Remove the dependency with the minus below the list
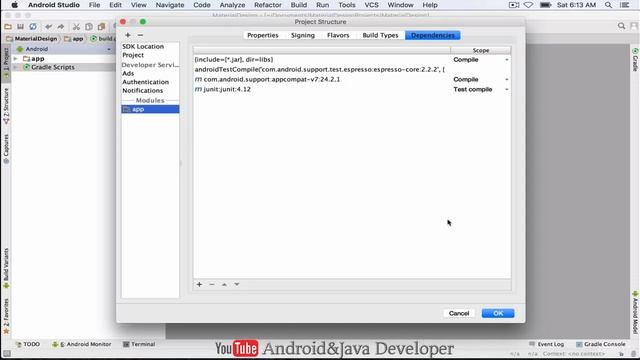This screenshot has width=640, height=360. (211, 284)
